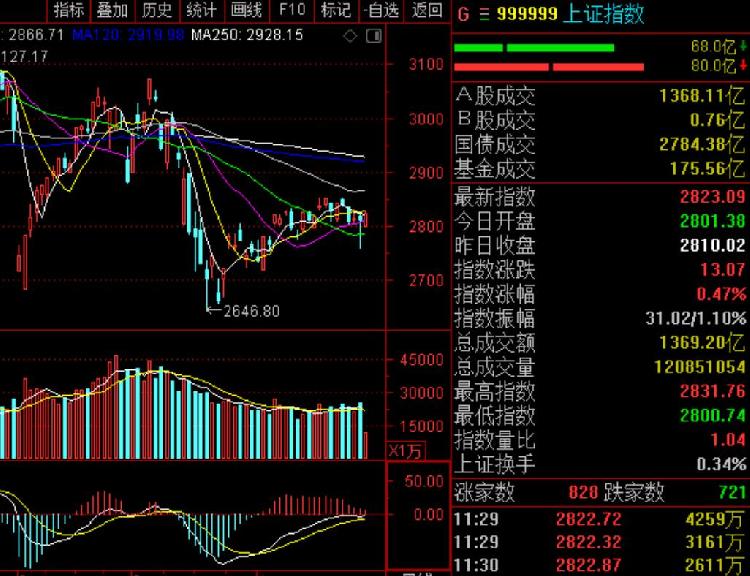The width and height of the screenshot is (750, 576).
Task: Click the 国债成交 value 2784.38亿
Action: [x=702, y=144]
